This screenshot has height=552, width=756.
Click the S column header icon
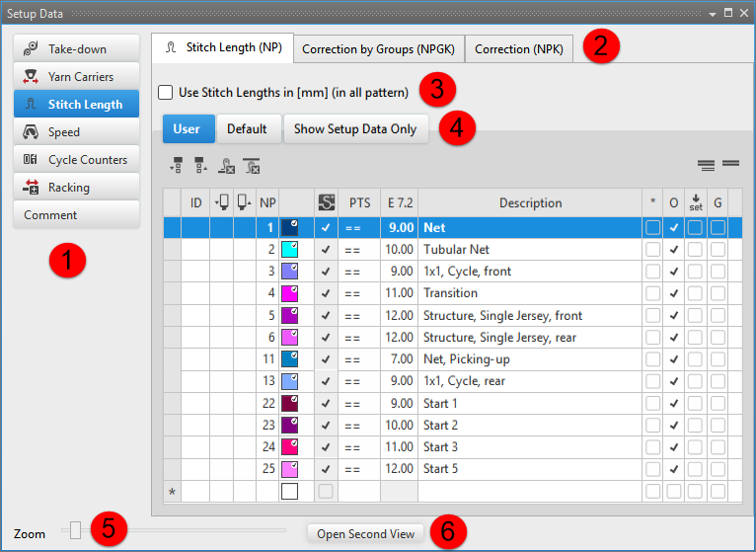click(326, 202)
